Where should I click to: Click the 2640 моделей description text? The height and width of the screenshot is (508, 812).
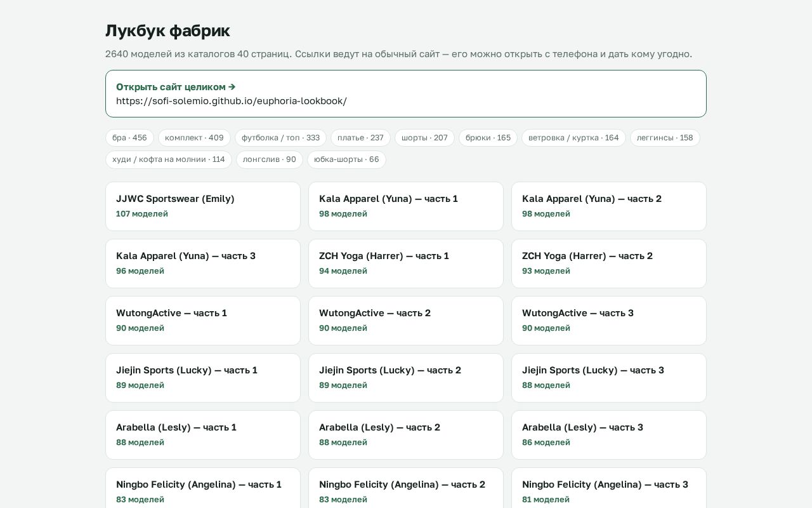pyautogui.click(x=398, y=54)
